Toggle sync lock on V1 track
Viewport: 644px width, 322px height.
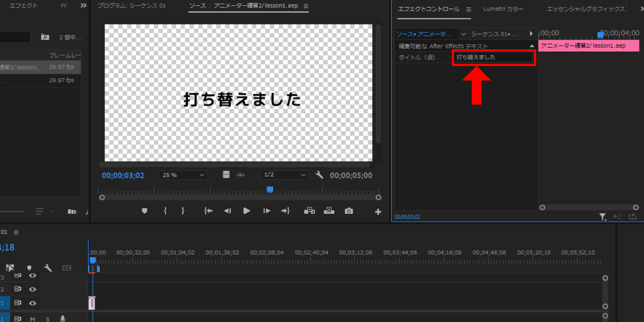18,303
